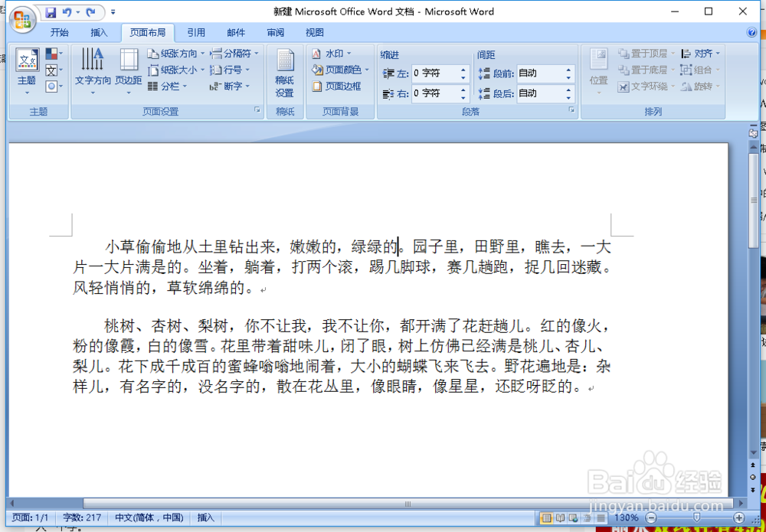Image resolution: width=766 pixels, height=532 pixels.
Task: Open the 主题 themes gallery
Action: 27,71
